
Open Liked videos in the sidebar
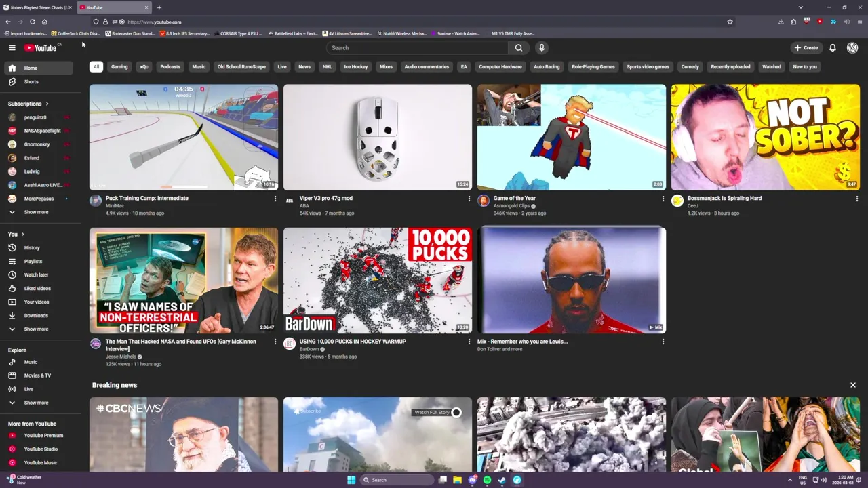[x=38, y=288]
